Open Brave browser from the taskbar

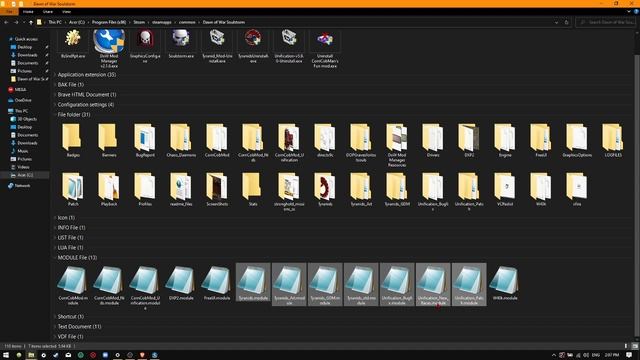[142, 355]
